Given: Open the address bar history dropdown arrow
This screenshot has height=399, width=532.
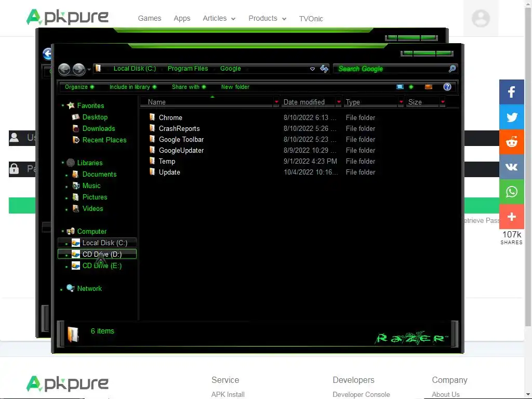Looking at the screenshot, I should pos(312,69).
